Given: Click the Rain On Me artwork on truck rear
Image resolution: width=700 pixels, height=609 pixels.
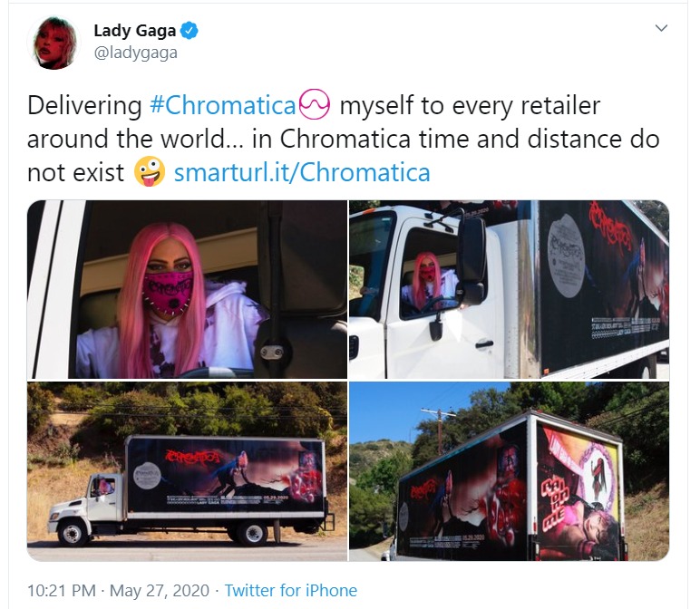Looking at the screenshot, I should point(578,490).
